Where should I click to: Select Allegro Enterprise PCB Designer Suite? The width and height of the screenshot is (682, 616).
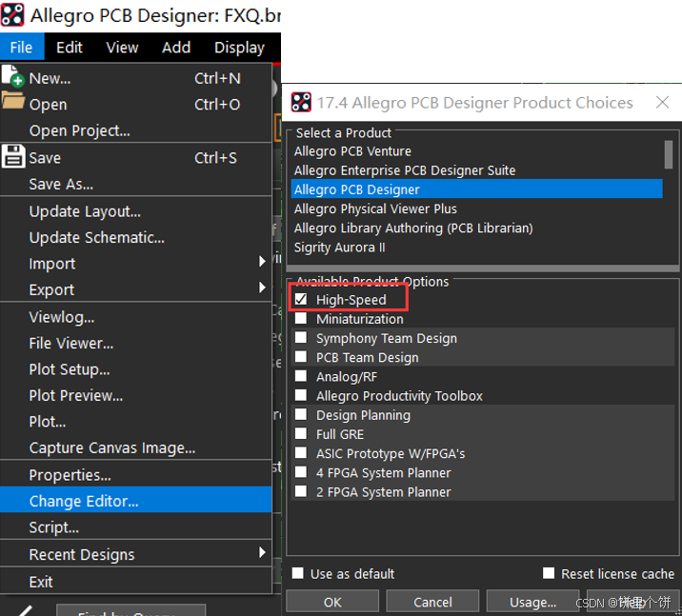[476, 170]
